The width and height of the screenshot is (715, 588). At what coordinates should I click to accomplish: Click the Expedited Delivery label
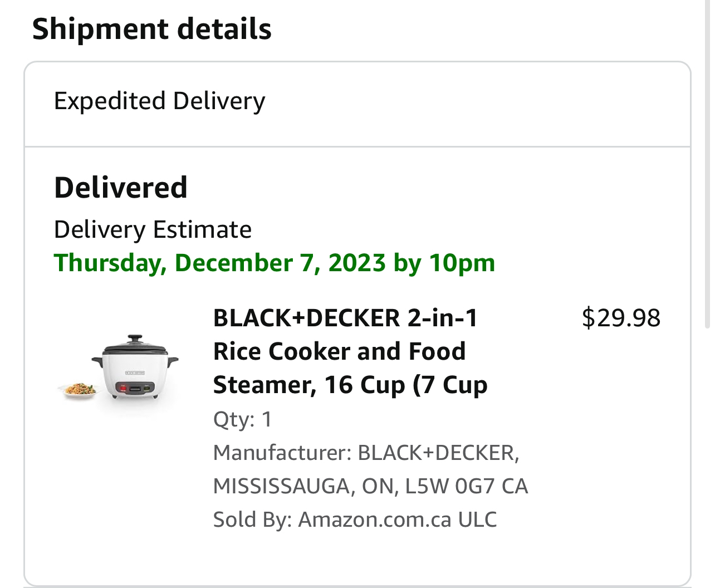(159, 101)
